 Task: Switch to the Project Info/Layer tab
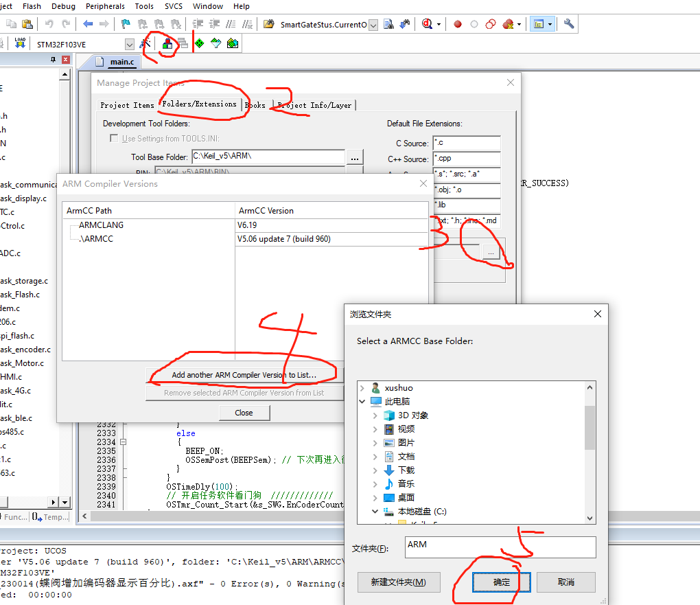pyautogui.click(x=315, y=105)
